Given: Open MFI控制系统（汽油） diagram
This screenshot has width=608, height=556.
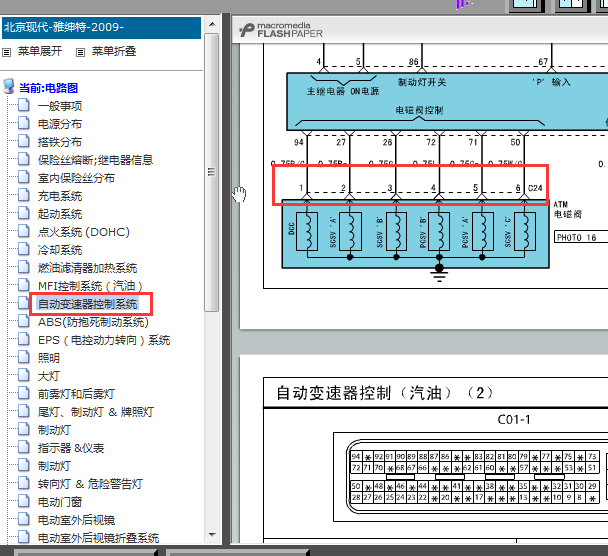Looking at the screenshot, I should (x=90, y=286).
